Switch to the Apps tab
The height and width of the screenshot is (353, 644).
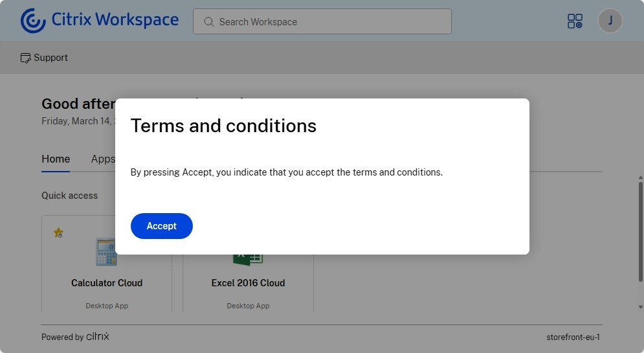[103, 159]
